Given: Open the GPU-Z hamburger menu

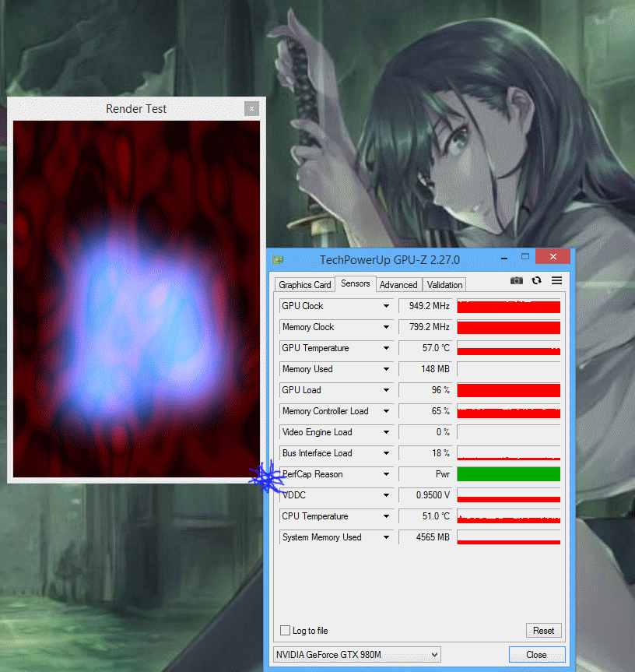Looking at the screenshot, I should (x=556, y=281).
